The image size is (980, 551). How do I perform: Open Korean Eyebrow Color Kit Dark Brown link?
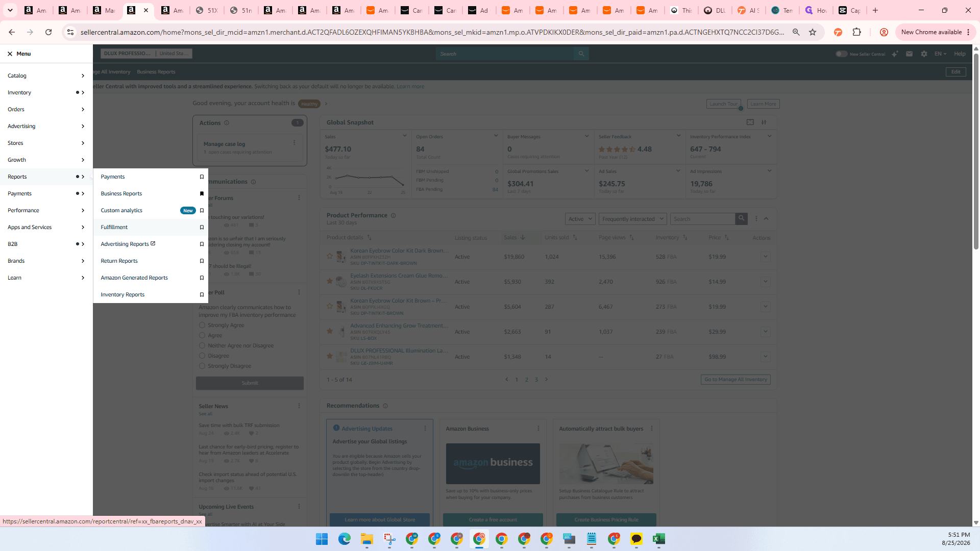[399, 251]
